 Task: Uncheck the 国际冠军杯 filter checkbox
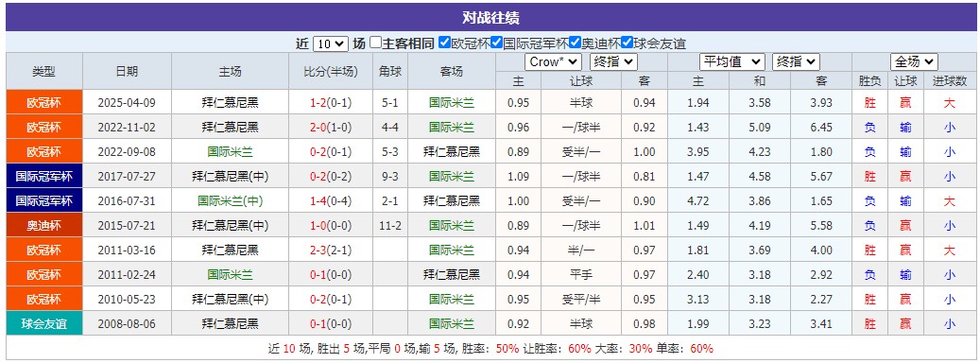[x=496, y=43]
